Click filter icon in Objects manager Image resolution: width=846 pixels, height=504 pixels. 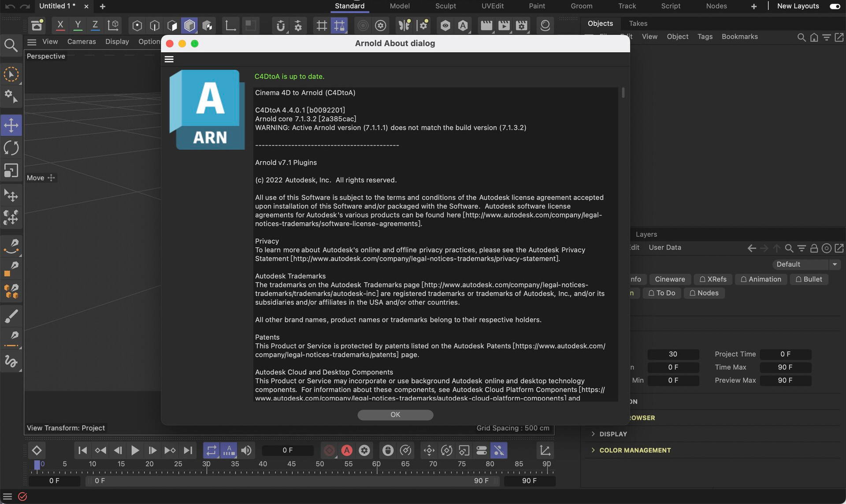(827, 37)
